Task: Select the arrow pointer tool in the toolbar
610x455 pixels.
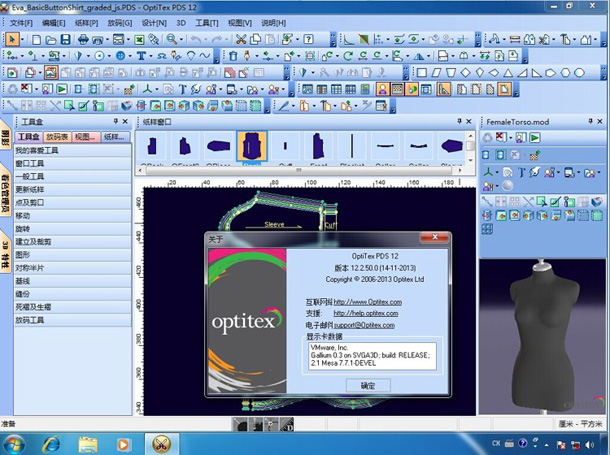Action: coord(12,39)
